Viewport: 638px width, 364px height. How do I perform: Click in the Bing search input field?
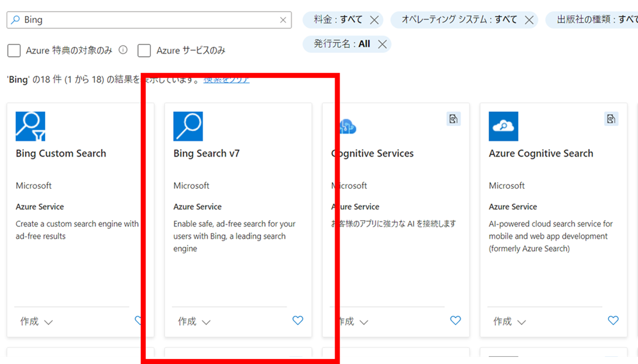(149, 20)
